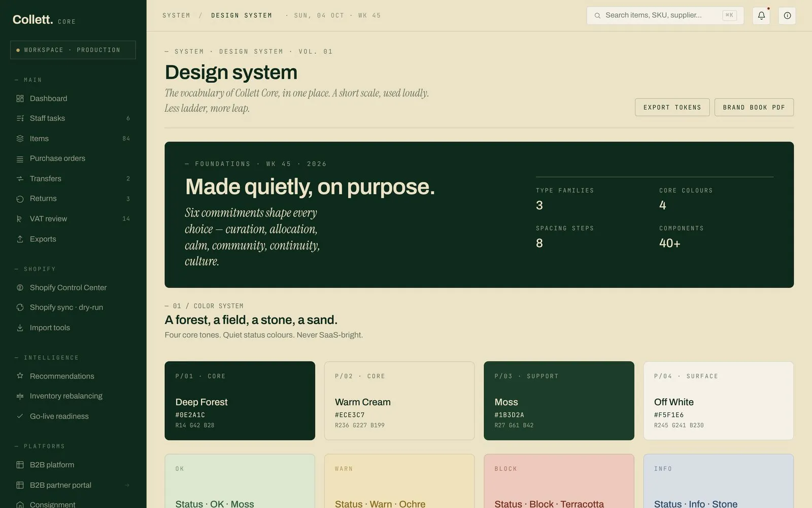Screen dimensions: 812x508
Task: Focus the Search items, SKU, supplier field
Action: (665, 16)
